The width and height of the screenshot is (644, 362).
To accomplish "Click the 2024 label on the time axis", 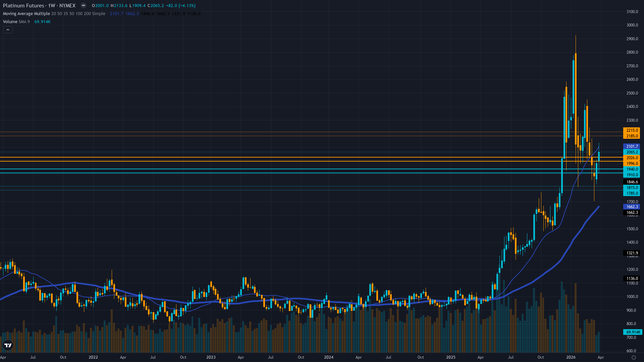I will 329,357.
